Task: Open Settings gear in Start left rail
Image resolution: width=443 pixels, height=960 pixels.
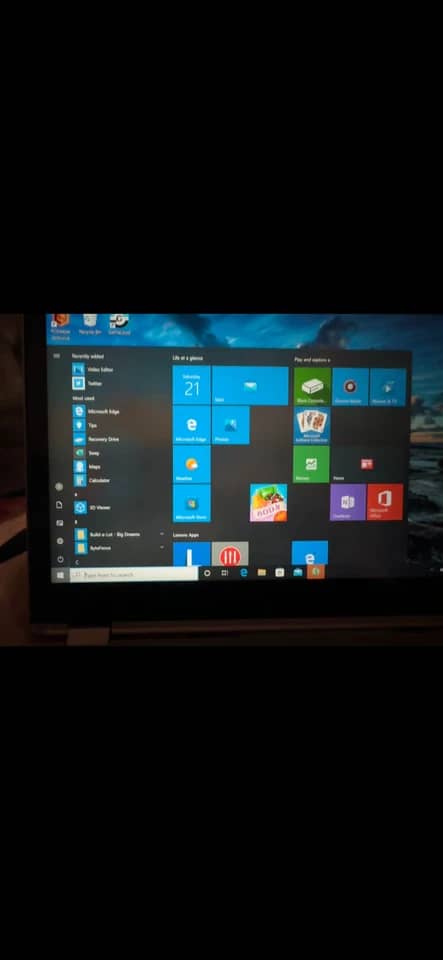Action: tap(60, 541)
